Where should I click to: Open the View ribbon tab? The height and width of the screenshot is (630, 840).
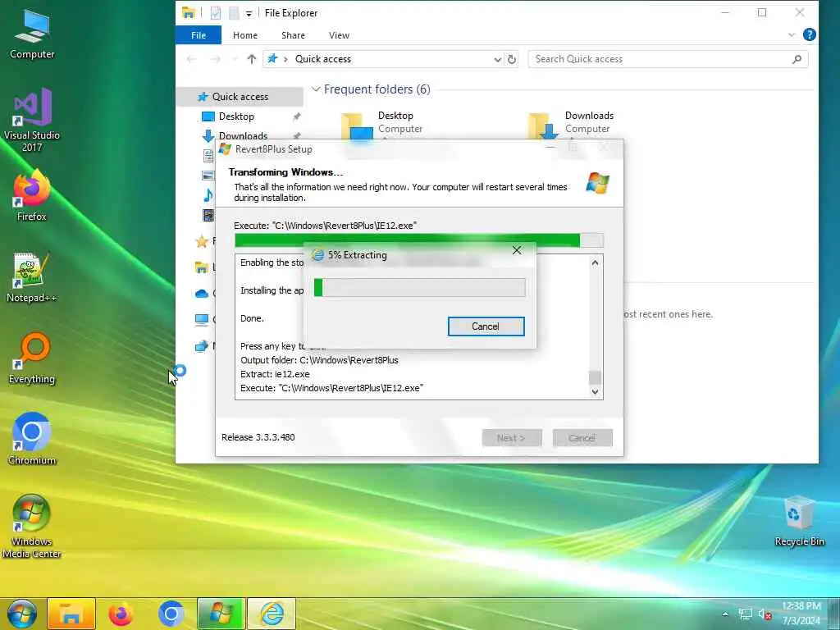point(339,35)
